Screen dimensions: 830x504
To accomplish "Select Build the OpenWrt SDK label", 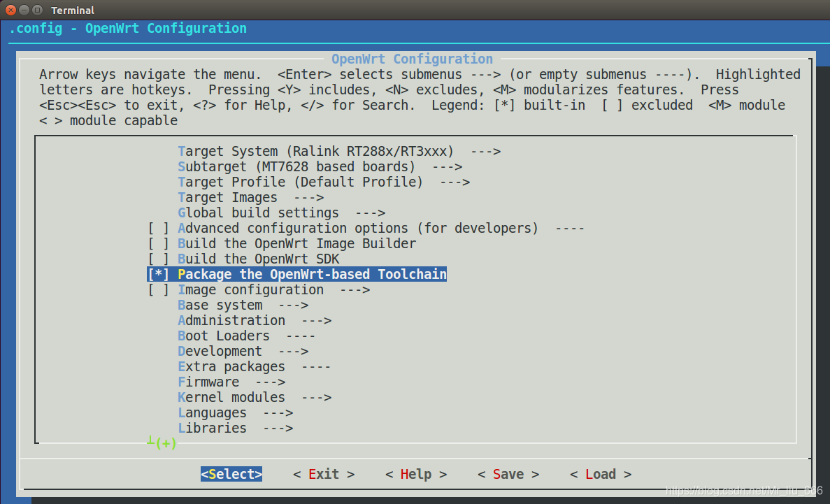I will [x=258, y=259].
